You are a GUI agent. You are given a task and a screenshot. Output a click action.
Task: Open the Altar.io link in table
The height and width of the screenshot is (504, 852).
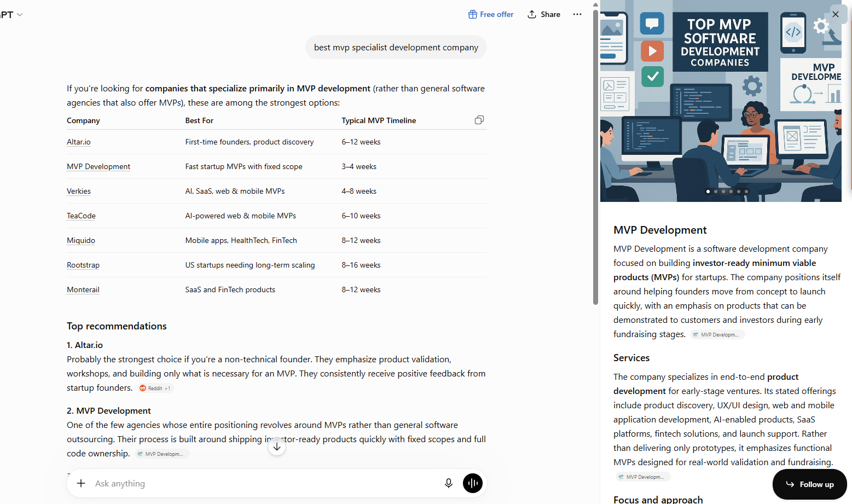point(79,142)
